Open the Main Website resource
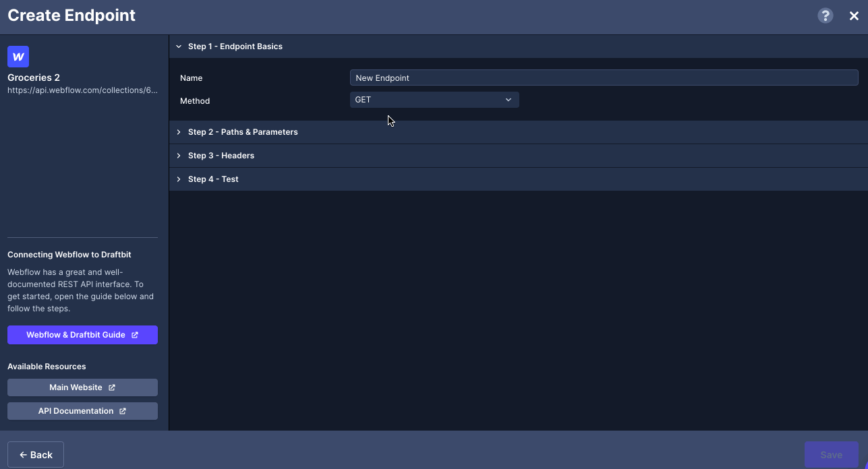Image resolution: width=868 pixels, height=469 pixels. click(x=82, y=387)
